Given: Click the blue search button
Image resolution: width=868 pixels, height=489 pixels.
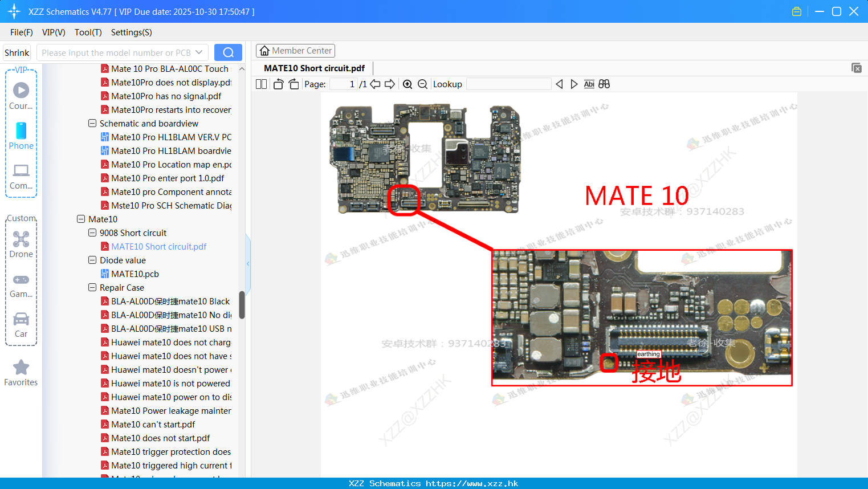Looking at the screenshot, I should 228,52.
